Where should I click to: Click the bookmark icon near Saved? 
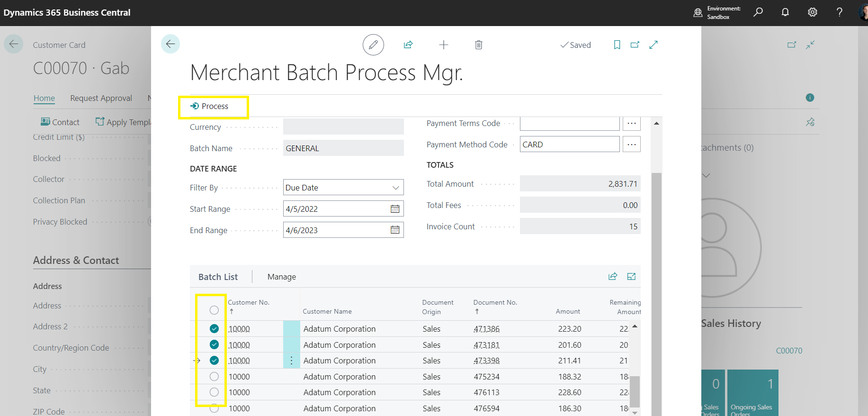[x=617, y=45]
